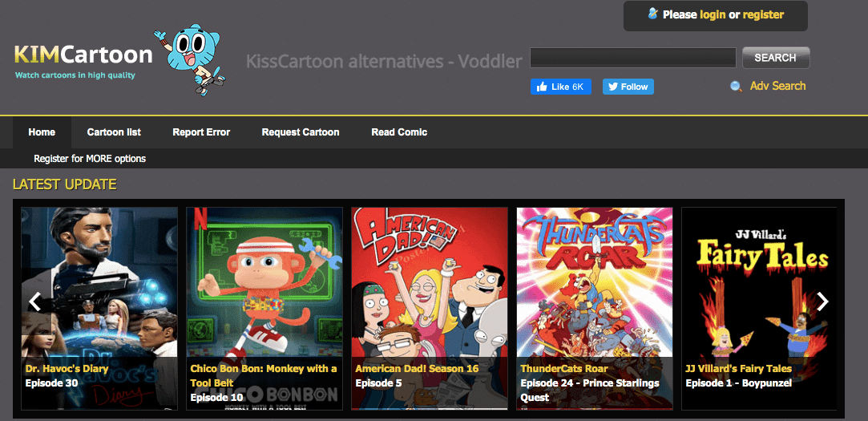This screenshot has height=421, width=868.
Task: Show previous carousel items with left arrow
Action: point(35,302)
